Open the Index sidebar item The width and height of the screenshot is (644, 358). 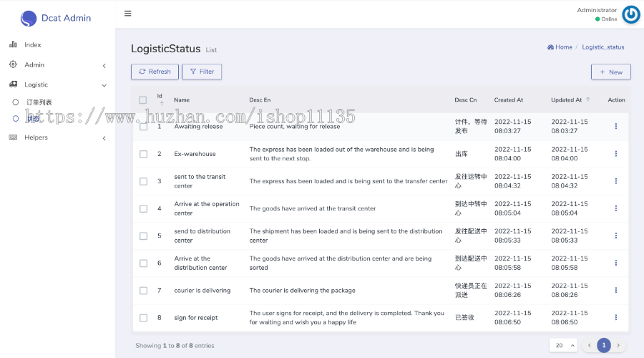[57, 45]
